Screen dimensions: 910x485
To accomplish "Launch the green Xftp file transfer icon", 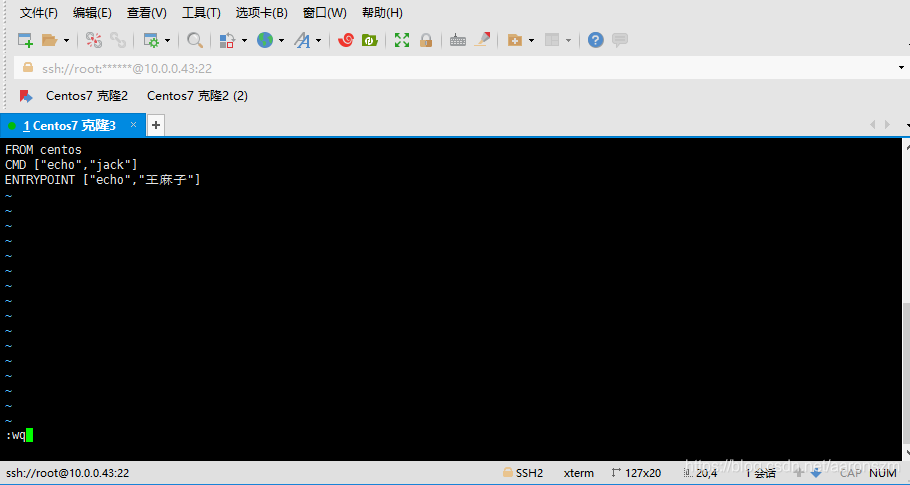I will point(370,40).
